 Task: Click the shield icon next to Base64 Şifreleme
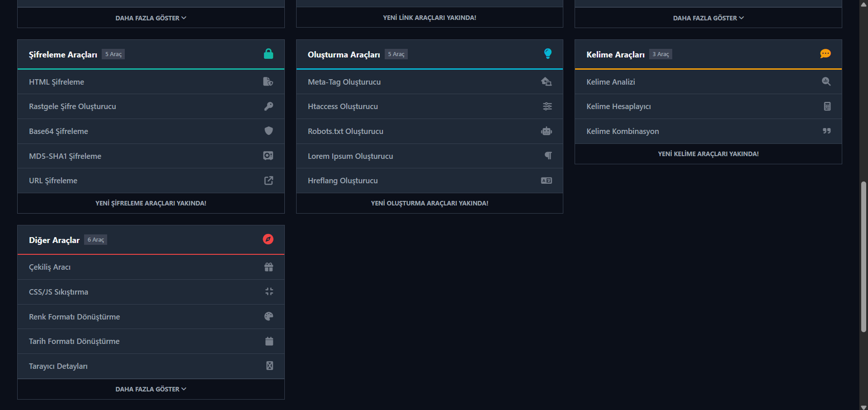pyautogui.click(x=269, y=131)
